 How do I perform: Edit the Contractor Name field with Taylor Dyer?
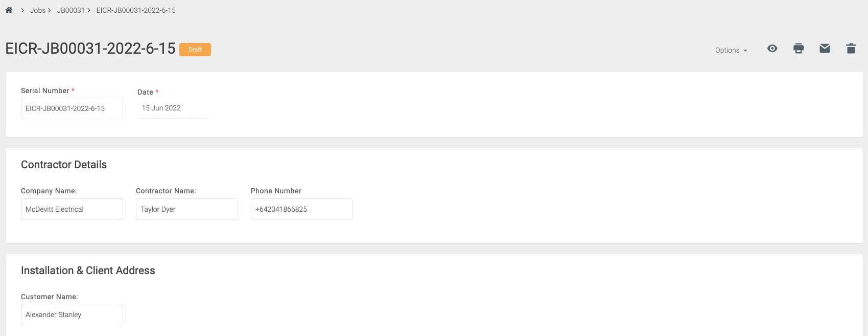(186, 209)
